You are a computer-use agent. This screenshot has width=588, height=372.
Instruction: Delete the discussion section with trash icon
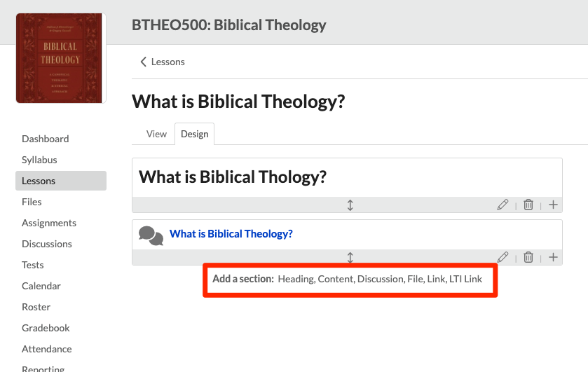528,257
